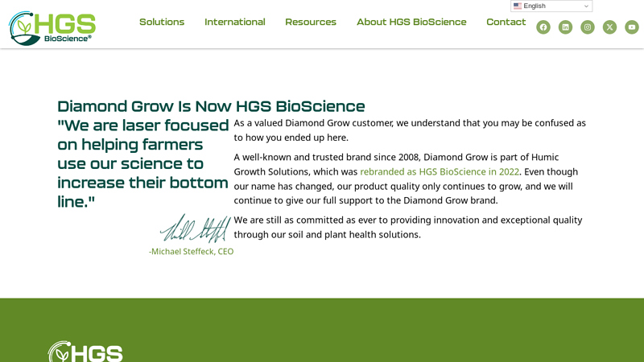Screen dimensions: 644x362
Task: Click the HGS BioScience header logo
Action: pyautogui.click(x=52, y=28)
